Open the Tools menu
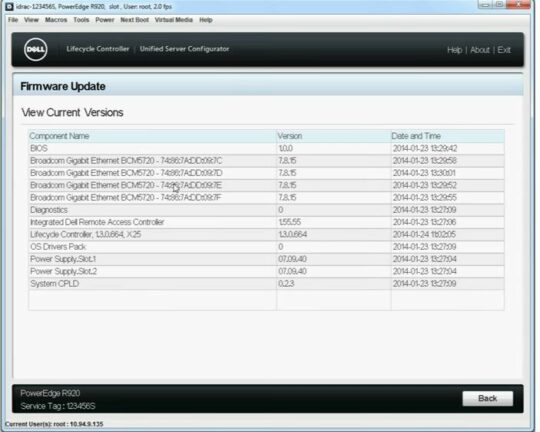 pos(81,20)
